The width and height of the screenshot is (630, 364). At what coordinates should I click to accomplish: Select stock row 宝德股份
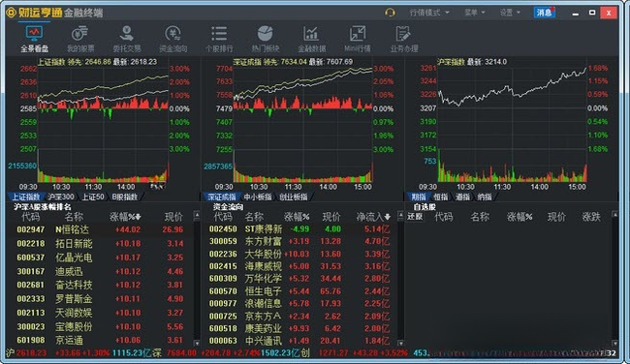click(100, 326)
